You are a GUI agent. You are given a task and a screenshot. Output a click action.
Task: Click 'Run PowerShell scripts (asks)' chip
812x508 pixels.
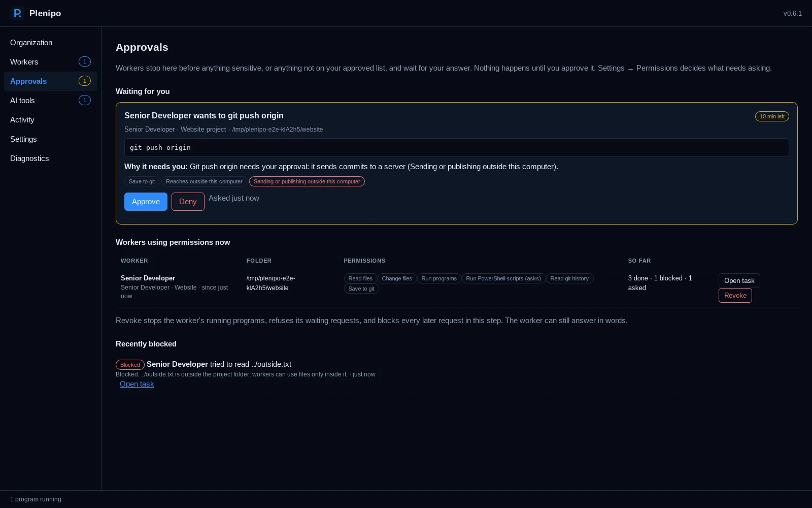tap(503, 278)
